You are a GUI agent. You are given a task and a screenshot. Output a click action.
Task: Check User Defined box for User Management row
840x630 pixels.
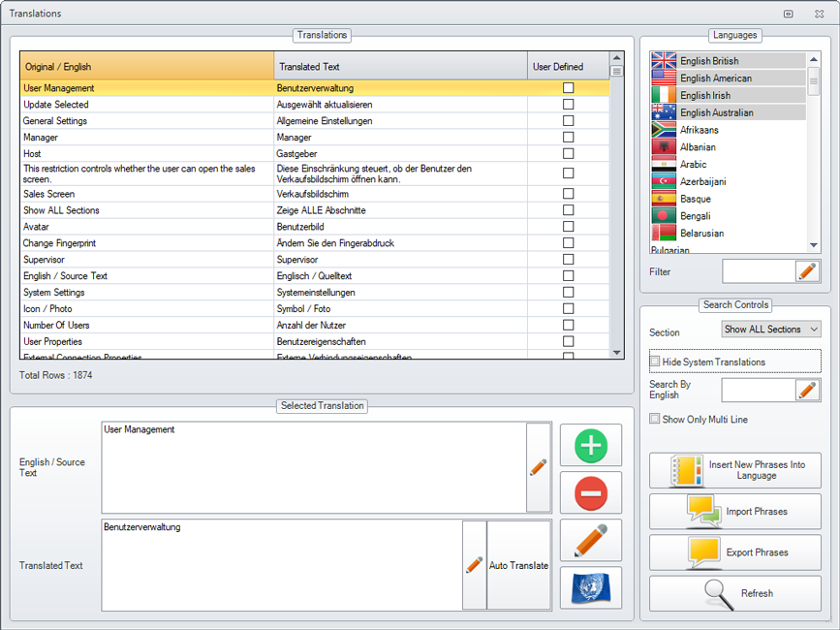pyautogui.click(x=568, y=88)
